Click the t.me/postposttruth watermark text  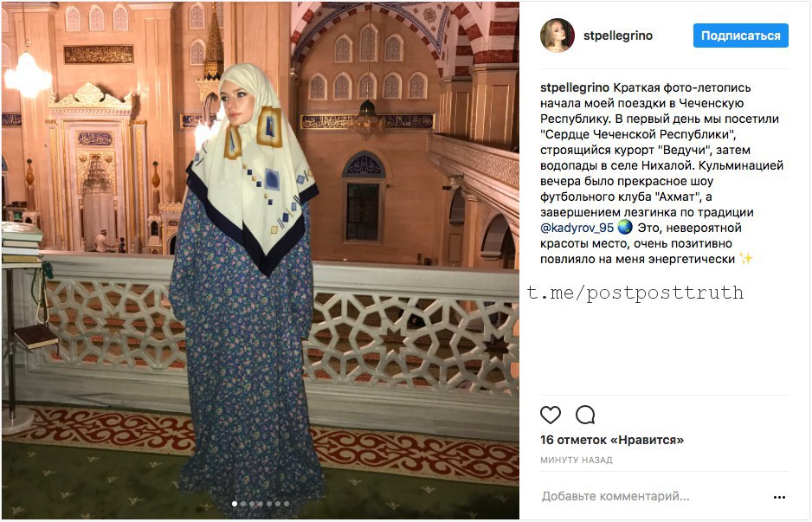[x=635, y=293]
